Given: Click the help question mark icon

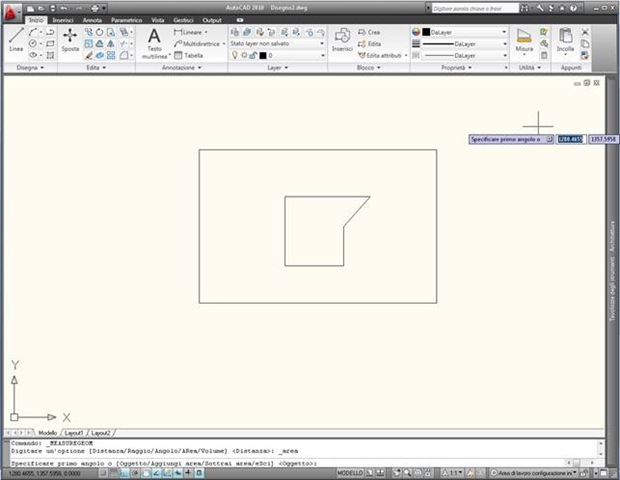Looking at the screenshot, I should [x=573, y=8].
